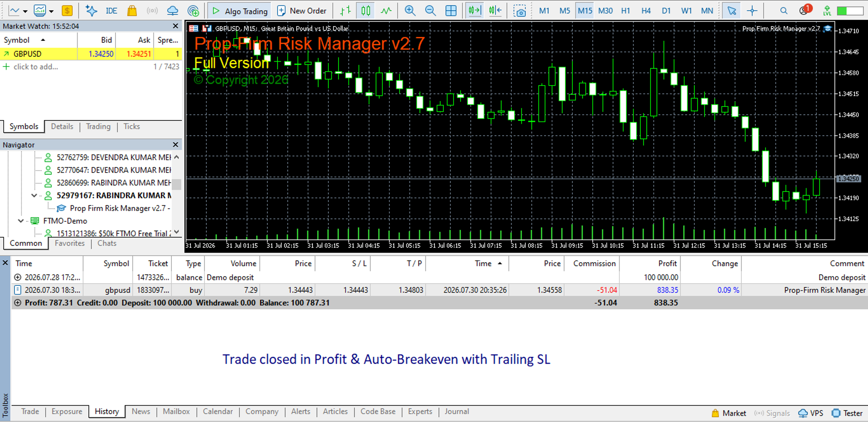Screen dimensions: 868x422
Task: Open dropdown arrow beside line chart icon
Action: pos(25,11)
